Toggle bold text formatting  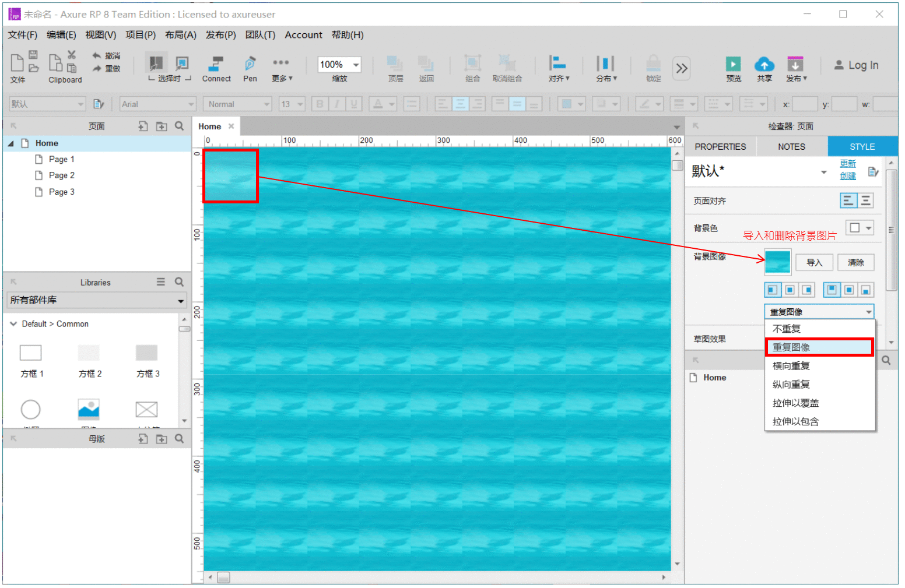coord(320,104)
